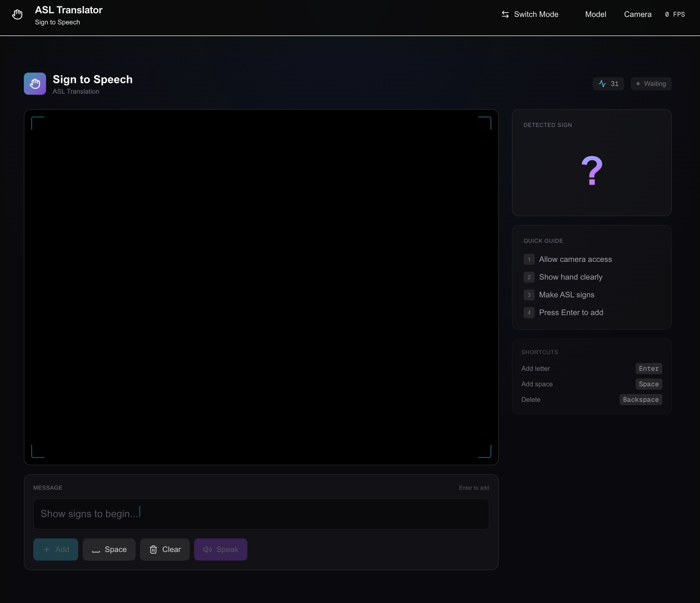This screenshot has height=603, width=700.
Task: Click the speaker icon on Speak button
Action: 207,550
